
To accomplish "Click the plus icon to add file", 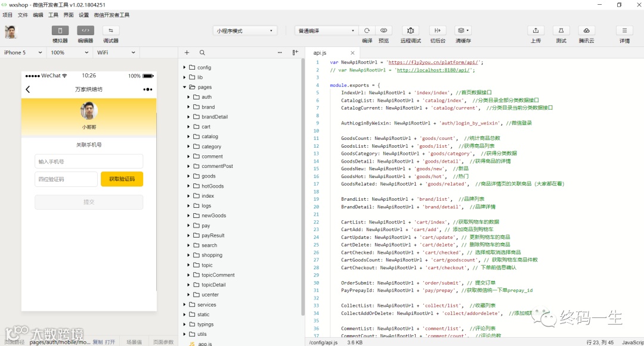I will 187,52.
